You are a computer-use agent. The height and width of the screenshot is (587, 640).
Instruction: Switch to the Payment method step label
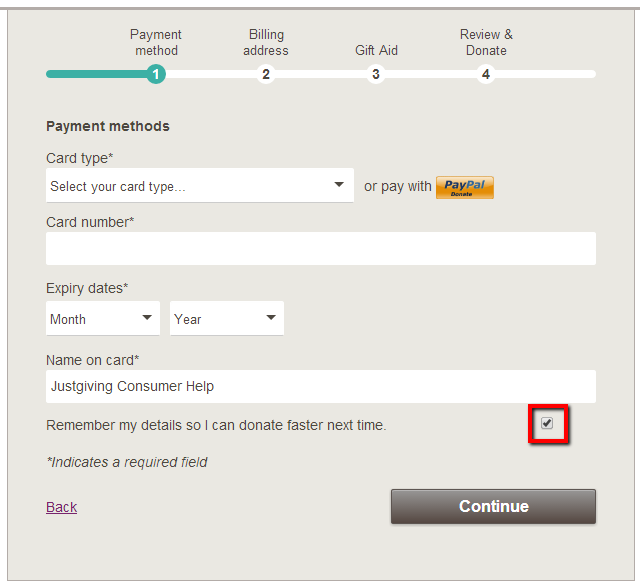(156, 42)
